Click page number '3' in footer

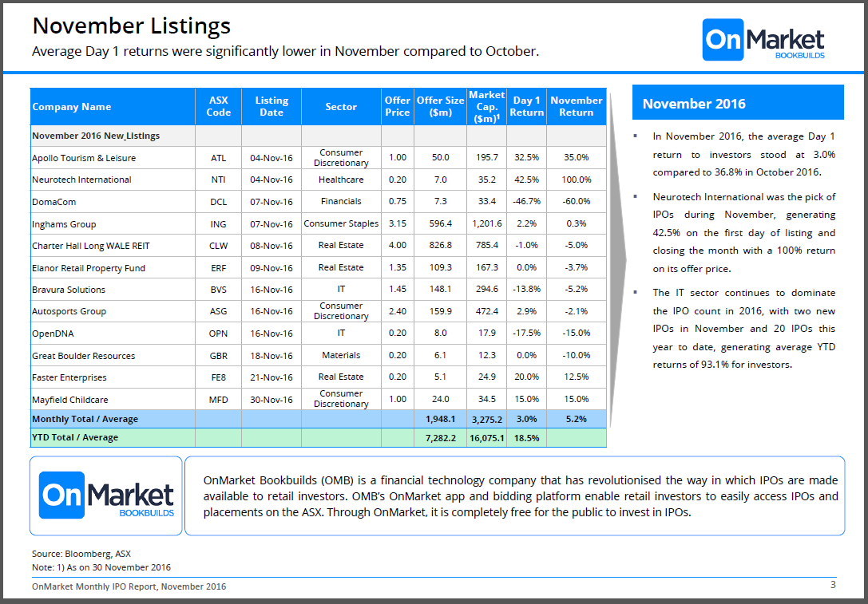(833, 585)
